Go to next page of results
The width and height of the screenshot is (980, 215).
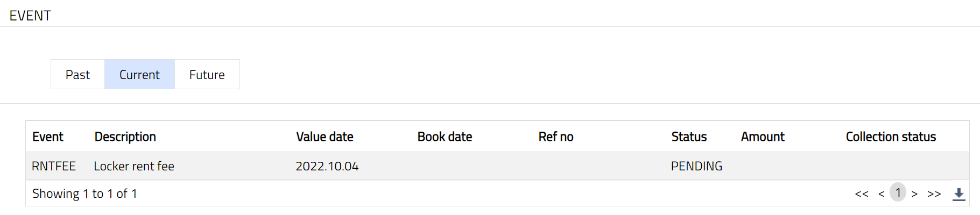914,194
